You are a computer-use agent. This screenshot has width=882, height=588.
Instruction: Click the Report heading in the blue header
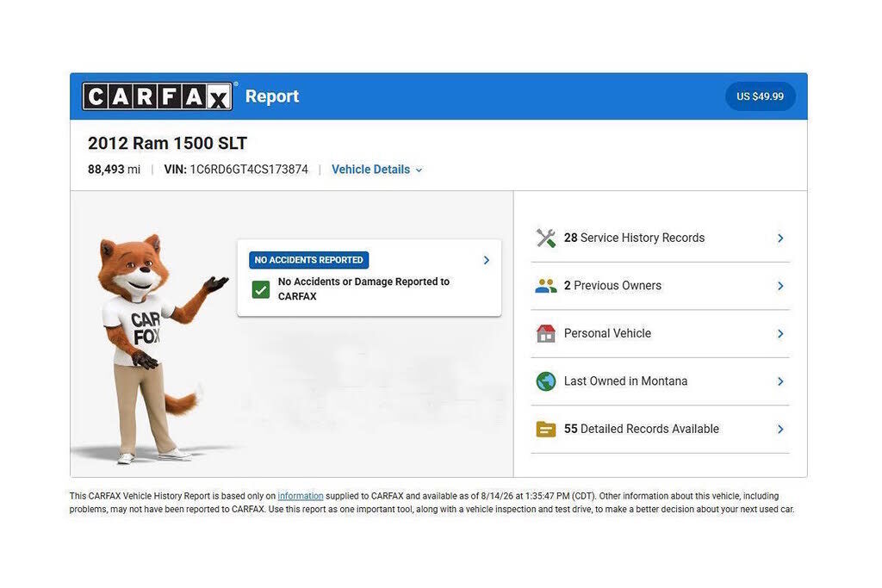tap(272, 96)
